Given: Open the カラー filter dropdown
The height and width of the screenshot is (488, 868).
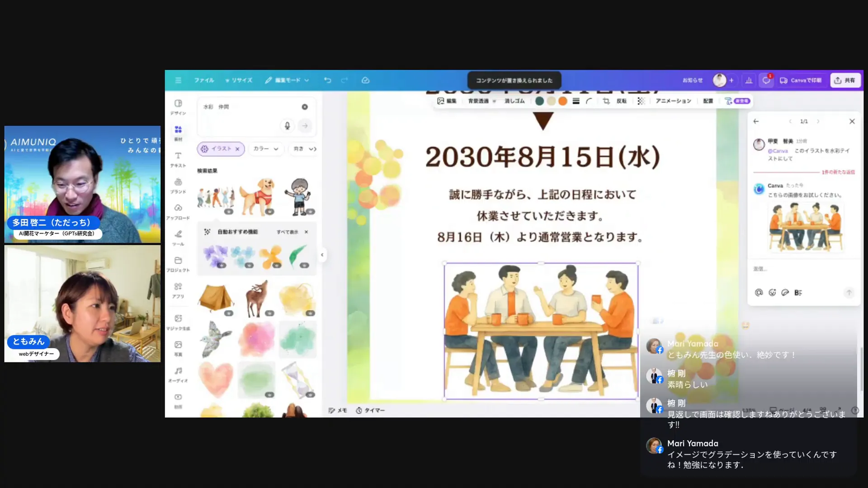Looking at the screenshot, I should (x=265, y=149).
